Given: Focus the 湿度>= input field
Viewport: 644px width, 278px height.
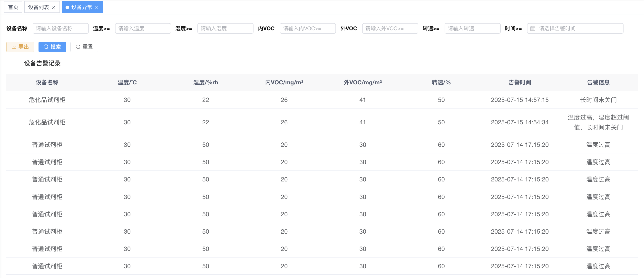Looking at the screenshot, I should tap(225, 28).
